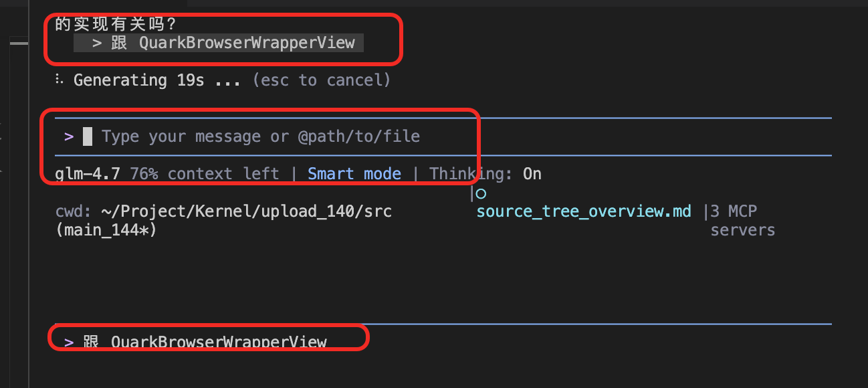Click the purple prompt arrow in input box
The height and width of the screenshot is (388, 868).
pyautogui.click(x=69, y=136)
